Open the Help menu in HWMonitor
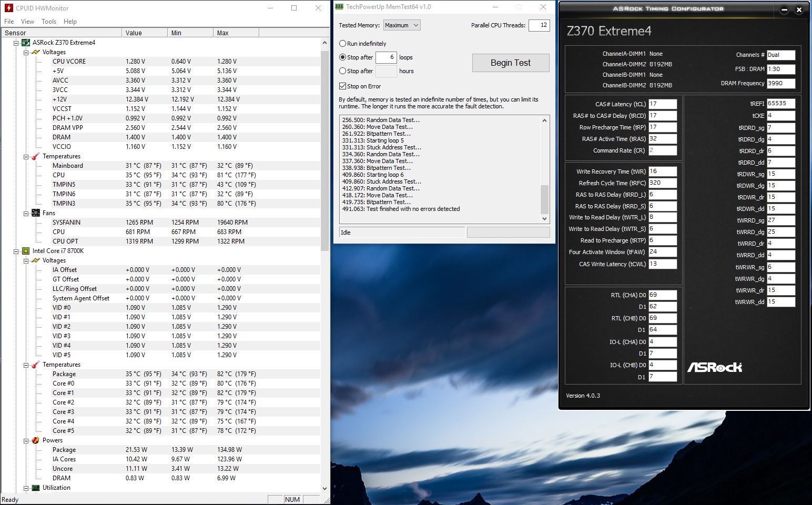This screenshot has height=505, width=812. point(70,22)
